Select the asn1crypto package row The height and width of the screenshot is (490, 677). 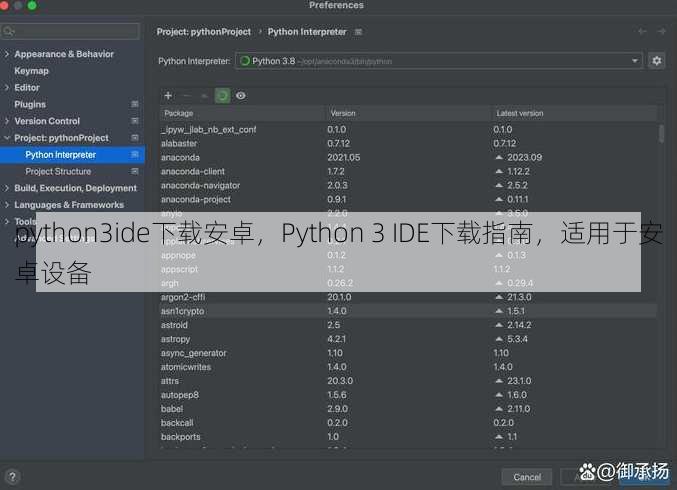click(x=409, y=311)
